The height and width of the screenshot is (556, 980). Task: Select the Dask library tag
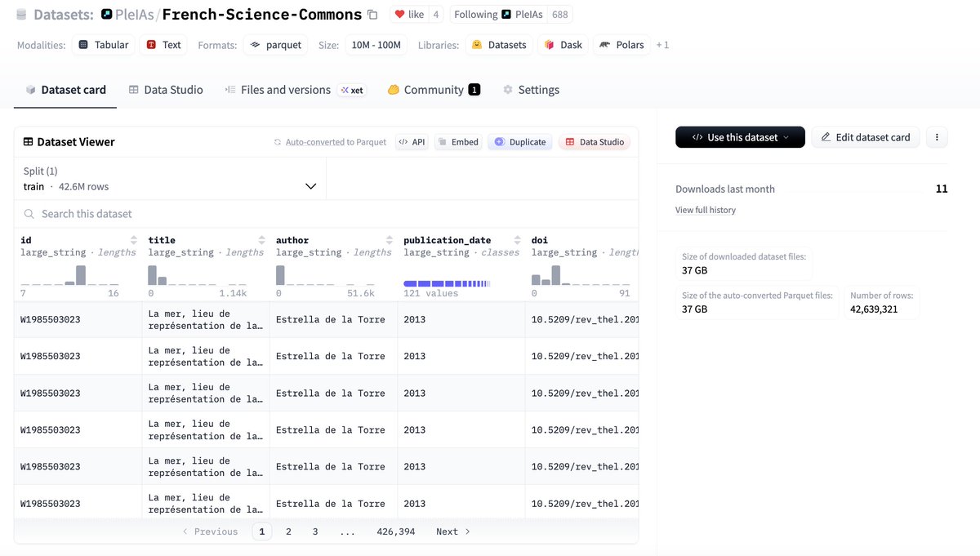[563, 45]
